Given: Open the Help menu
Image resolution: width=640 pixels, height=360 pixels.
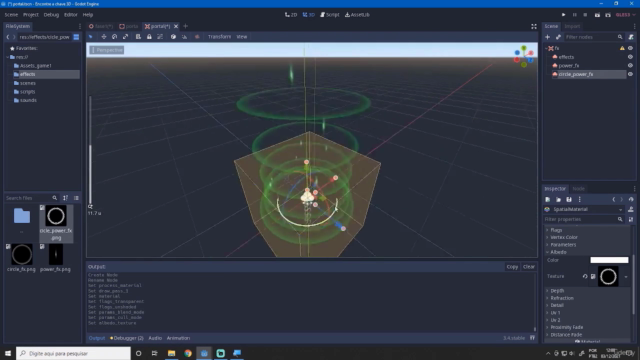Looking at the screenshot, I should pos(88,15).
